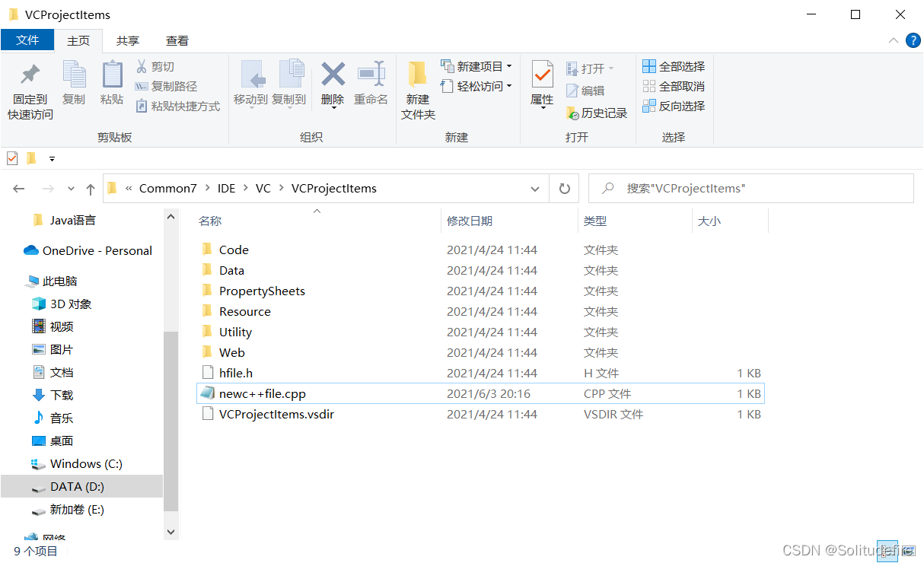
Task: Click the Cut (剪切) scissors icon
Action: point(142,67)
